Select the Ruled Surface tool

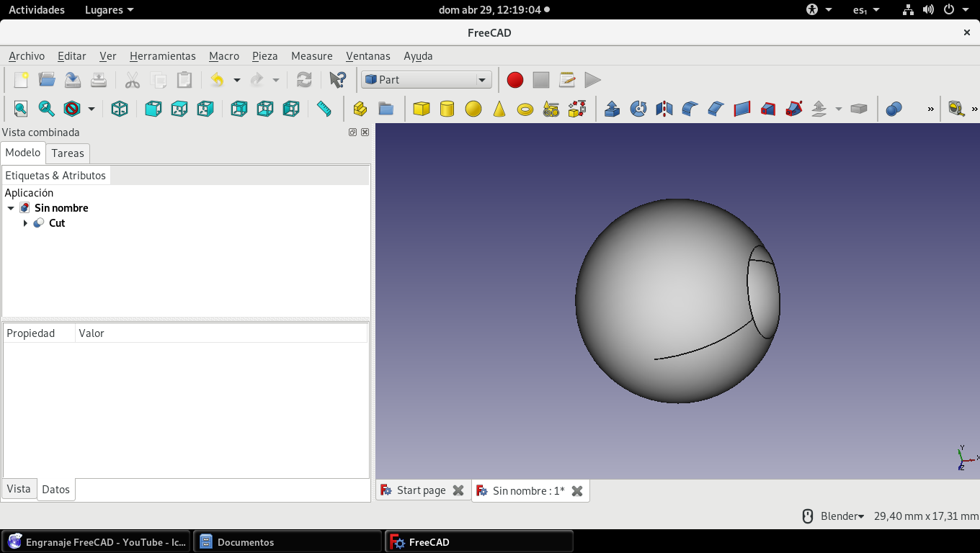tap(742, 109)
